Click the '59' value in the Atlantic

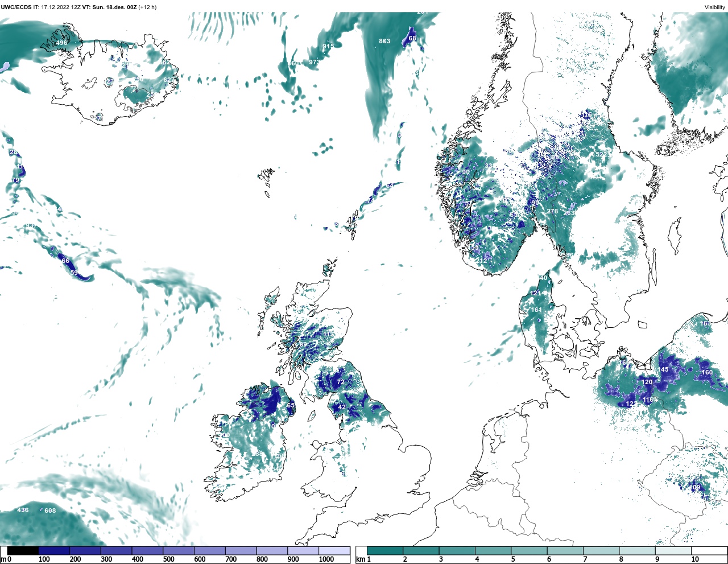click(74, 273)
